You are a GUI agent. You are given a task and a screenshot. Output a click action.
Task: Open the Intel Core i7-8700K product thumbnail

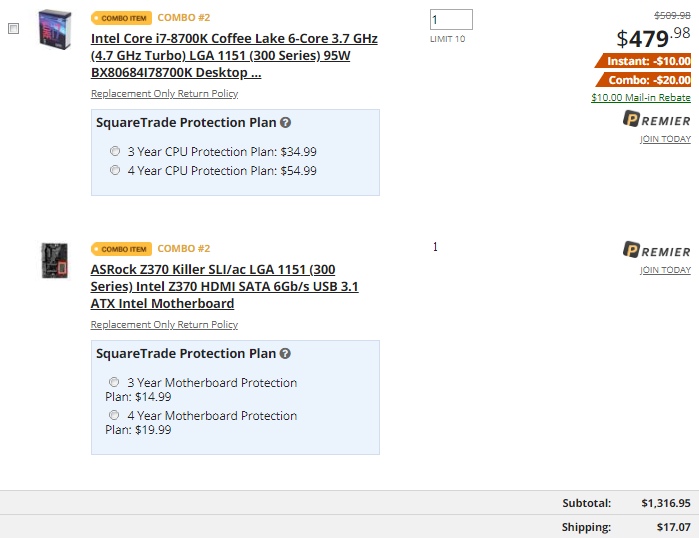pos(55,31)
